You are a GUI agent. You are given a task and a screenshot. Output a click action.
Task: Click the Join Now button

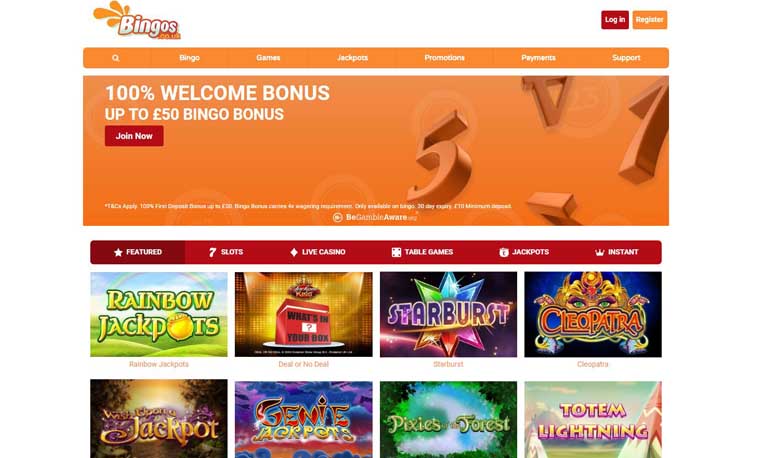(134, 136)
